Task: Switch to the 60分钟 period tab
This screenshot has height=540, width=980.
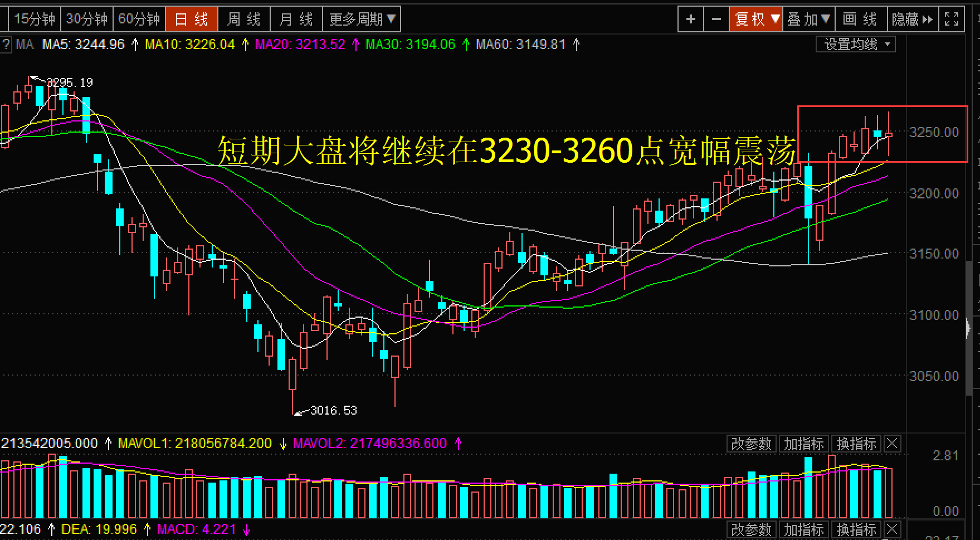Action: 139,20
